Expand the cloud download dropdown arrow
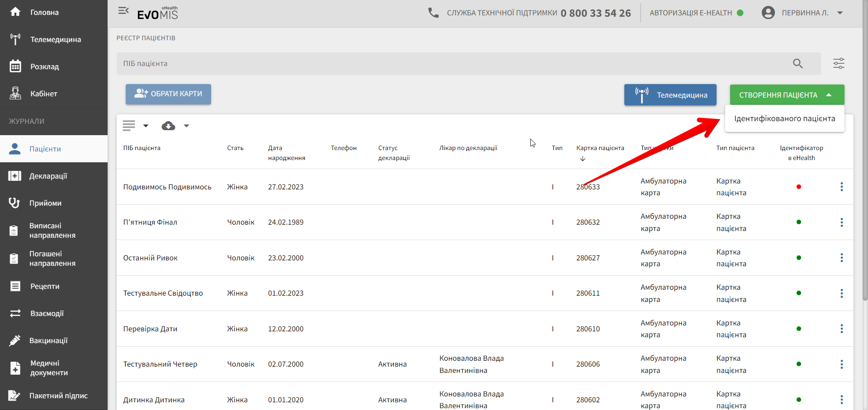Image resolution: width=868 pixels, height=410 pixels. (186, 126)
